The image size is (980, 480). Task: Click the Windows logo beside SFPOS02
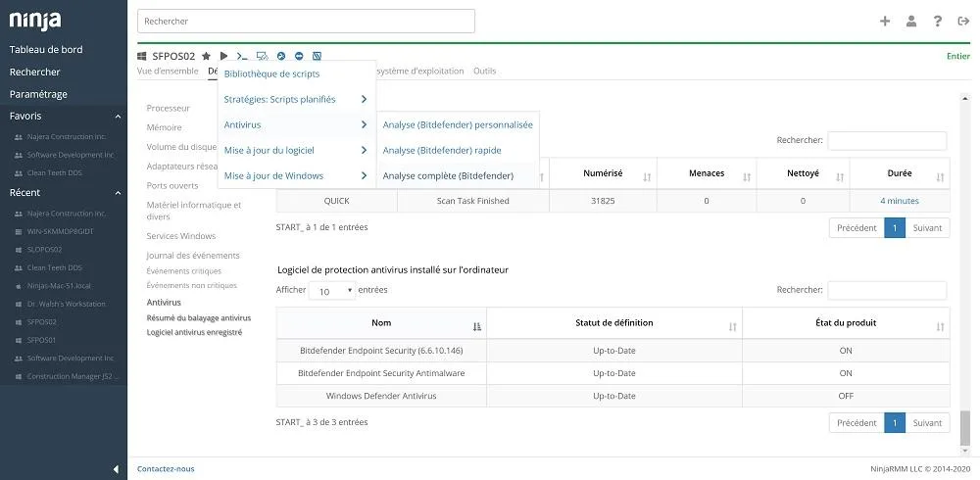pyautogui.click(x=142, y=56)
